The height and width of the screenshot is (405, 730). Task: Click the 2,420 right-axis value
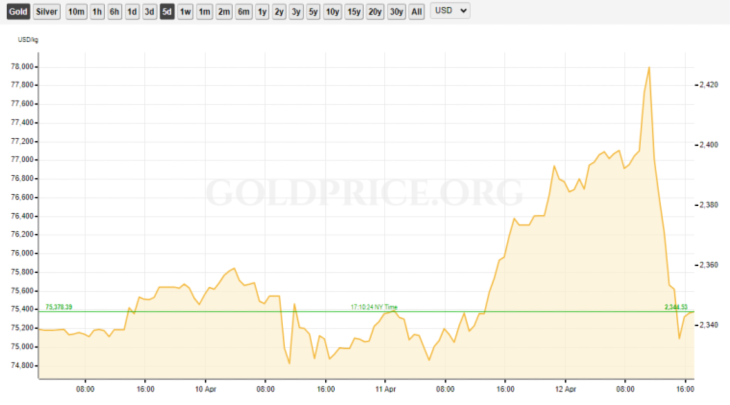(x=709, y=85)
